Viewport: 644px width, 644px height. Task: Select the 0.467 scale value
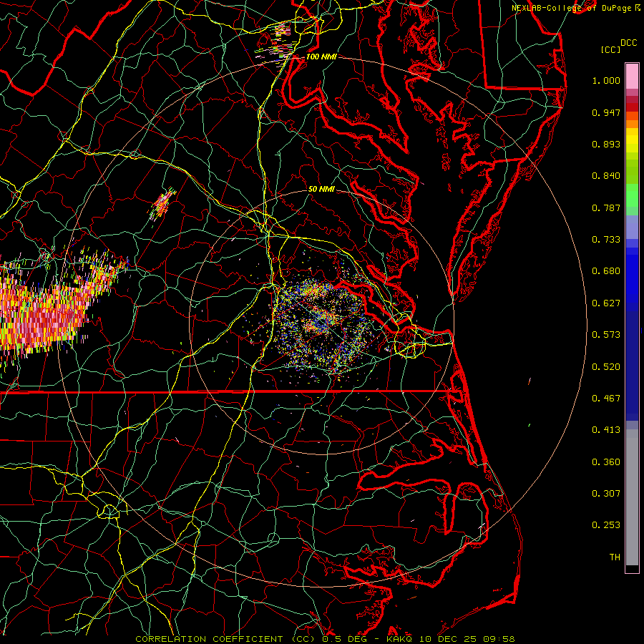[x=606, y=399]
